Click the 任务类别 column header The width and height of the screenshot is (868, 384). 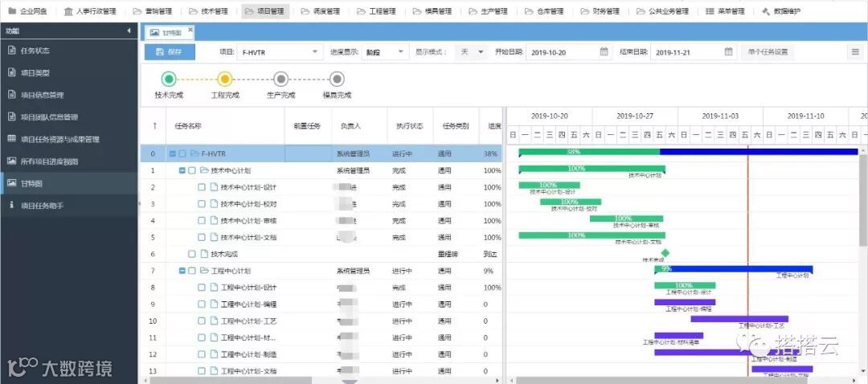click(x=456, y=125)
